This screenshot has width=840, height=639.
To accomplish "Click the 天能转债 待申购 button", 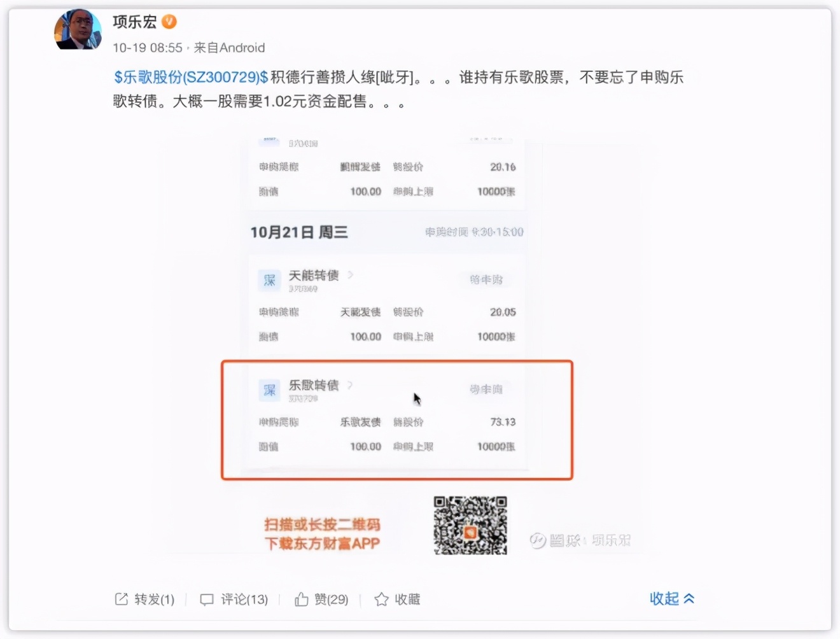I will pos(486,279).
